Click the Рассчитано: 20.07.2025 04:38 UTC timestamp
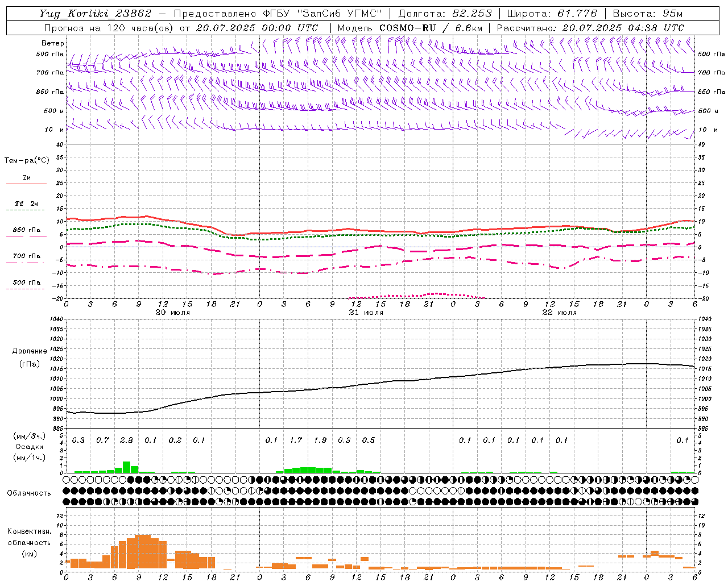 coord(590,28)
